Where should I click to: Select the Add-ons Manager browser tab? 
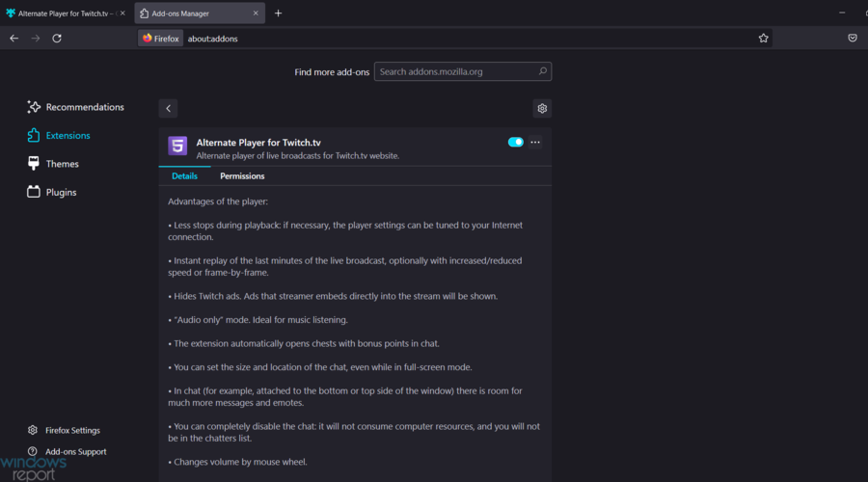pos(200,13)
